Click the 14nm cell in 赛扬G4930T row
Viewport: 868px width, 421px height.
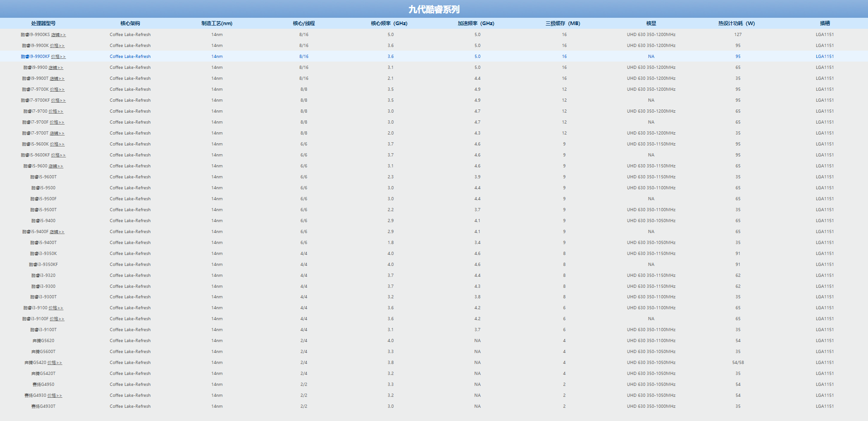point(217,406)
